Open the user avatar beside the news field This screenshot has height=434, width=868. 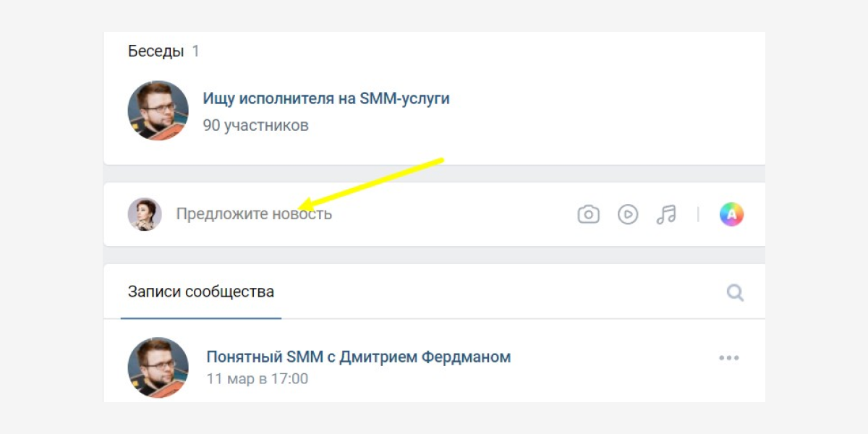pos(145,215)
